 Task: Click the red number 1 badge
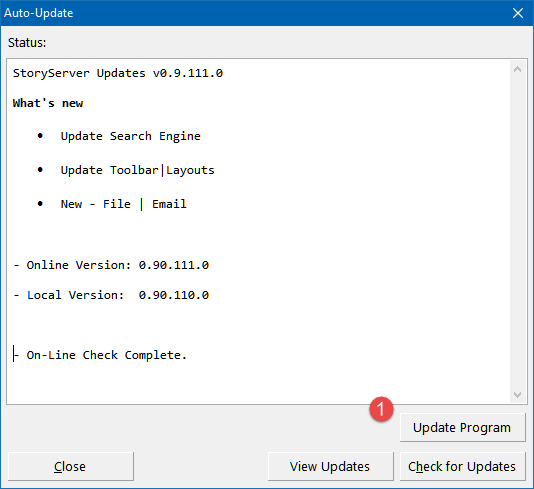[x=381, y=409]
